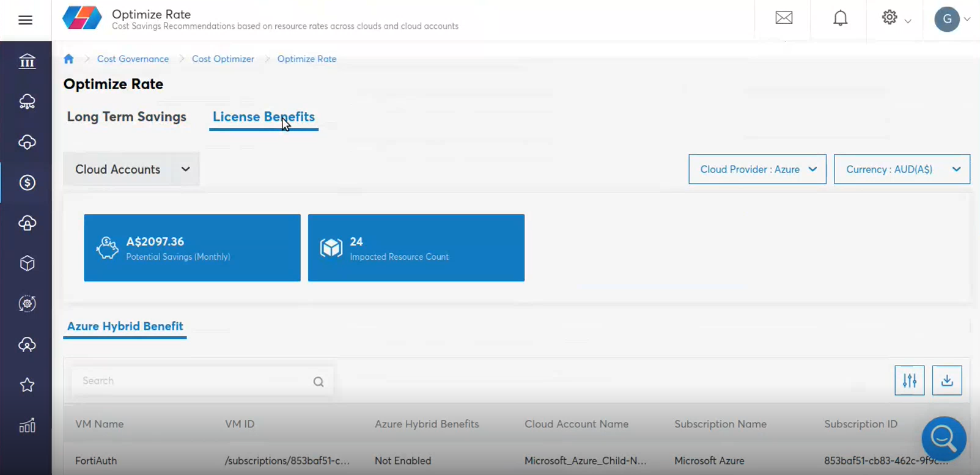The image size is (980, 475).
Task: Click the Subscription Name column header
Action: point(720,424)
